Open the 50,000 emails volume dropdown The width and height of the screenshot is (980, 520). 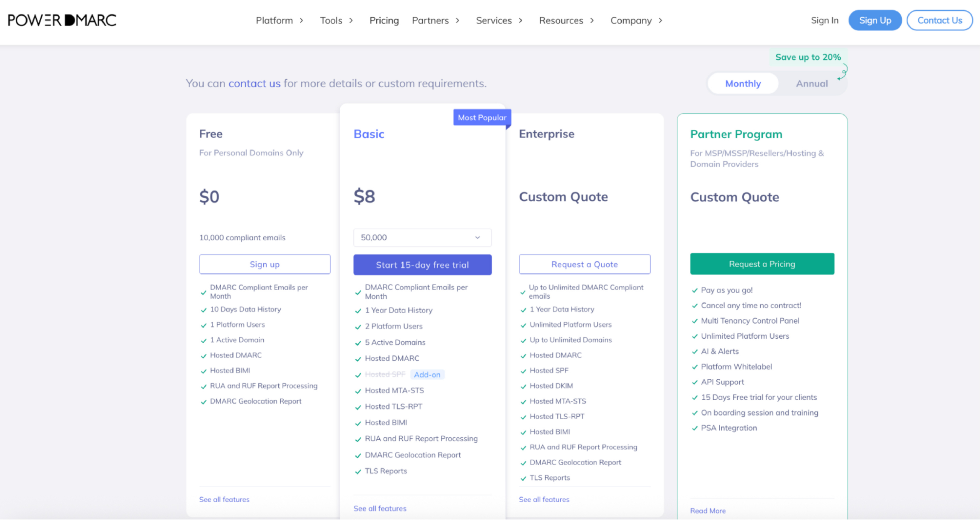pyautogui.click(x=422, y=237)
